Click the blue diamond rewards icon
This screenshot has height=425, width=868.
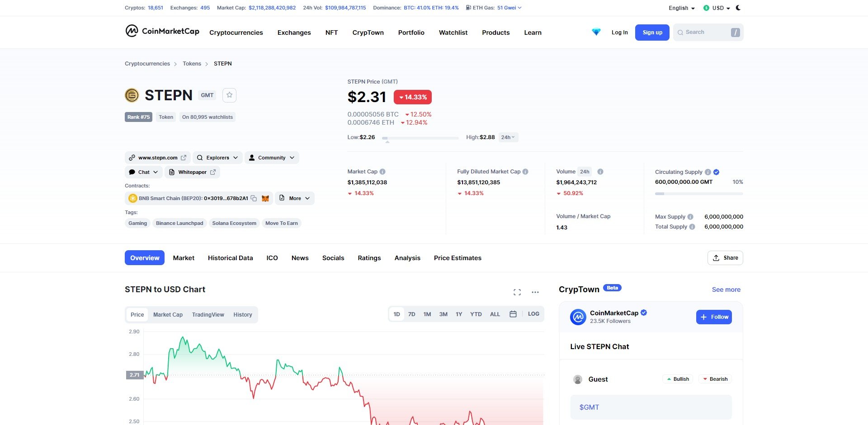click(x=596, y=32)
